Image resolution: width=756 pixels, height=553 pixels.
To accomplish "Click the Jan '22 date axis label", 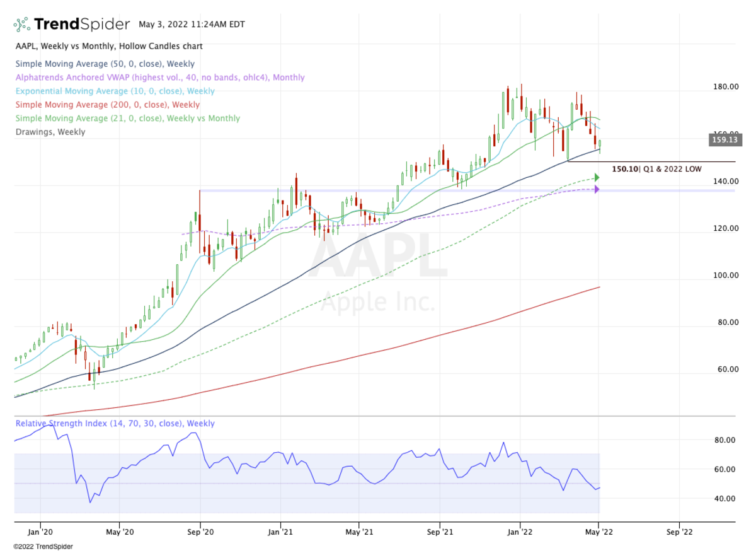I will point(520,532).
